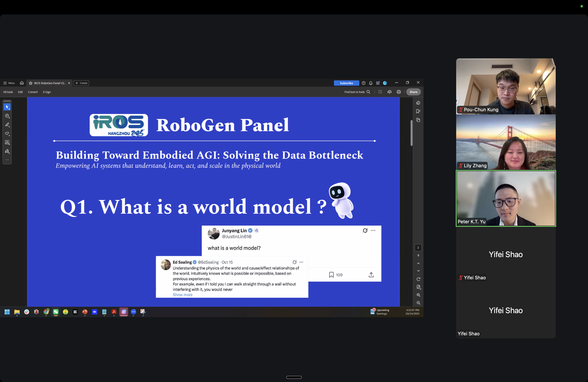Screen dimensions: 588x382
Task: Select the Add text box tool
Action: point(7,142)
